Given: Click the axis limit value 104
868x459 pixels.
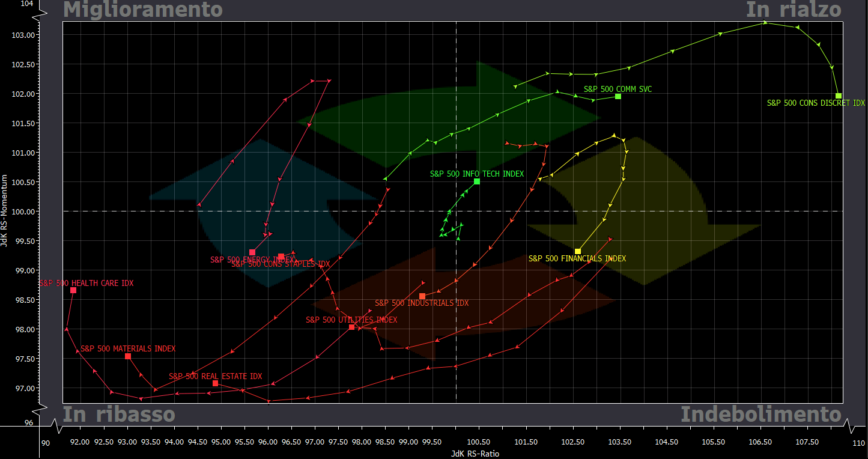Looking at the screenshot, I should [x=26, y=3].
